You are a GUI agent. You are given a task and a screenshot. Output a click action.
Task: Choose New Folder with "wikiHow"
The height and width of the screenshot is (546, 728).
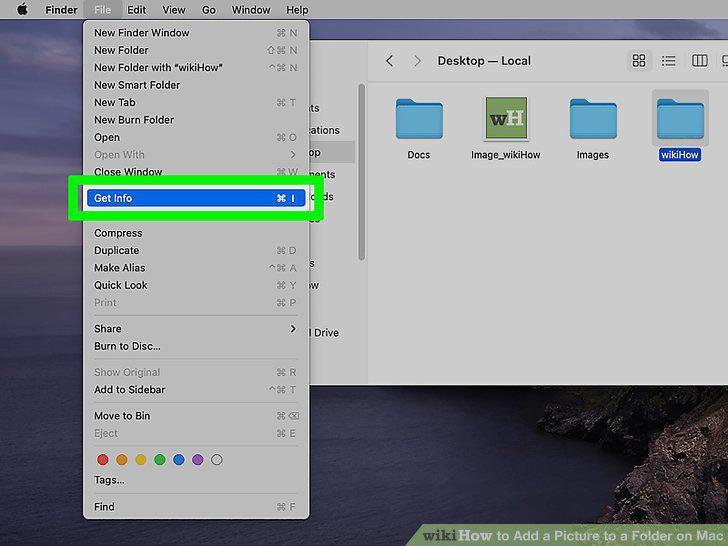[195, 68]
